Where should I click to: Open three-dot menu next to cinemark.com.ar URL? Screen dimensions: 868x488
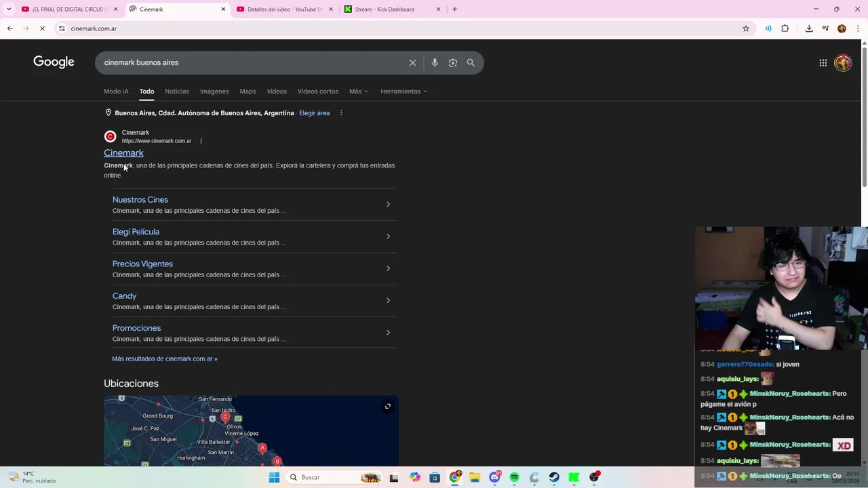[201, 141]
